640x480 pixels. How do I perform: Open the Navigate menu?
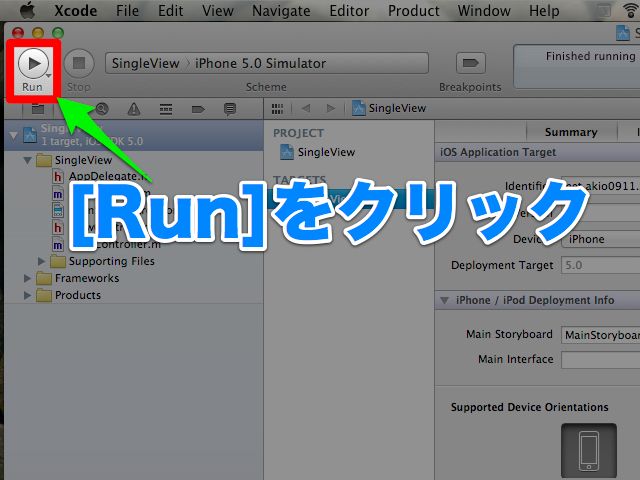[281, 11]
